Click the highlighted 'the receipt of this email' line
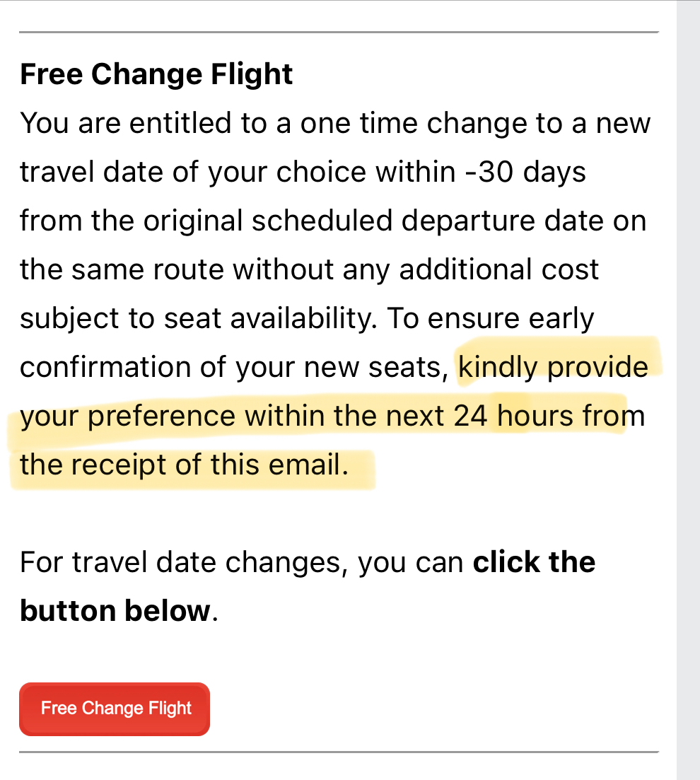 [184, 465]
